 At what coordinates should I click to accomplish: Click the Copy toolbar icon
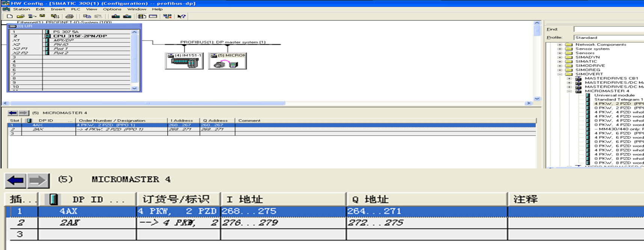[x=87, y=16]
